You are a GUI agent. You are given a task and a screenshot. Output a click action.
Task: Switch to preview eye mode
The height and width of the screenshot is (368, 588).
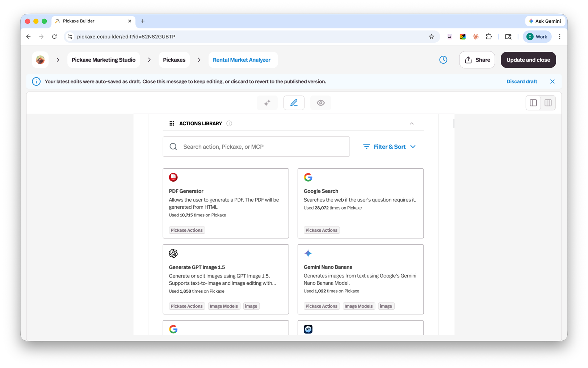click(320, 103)
